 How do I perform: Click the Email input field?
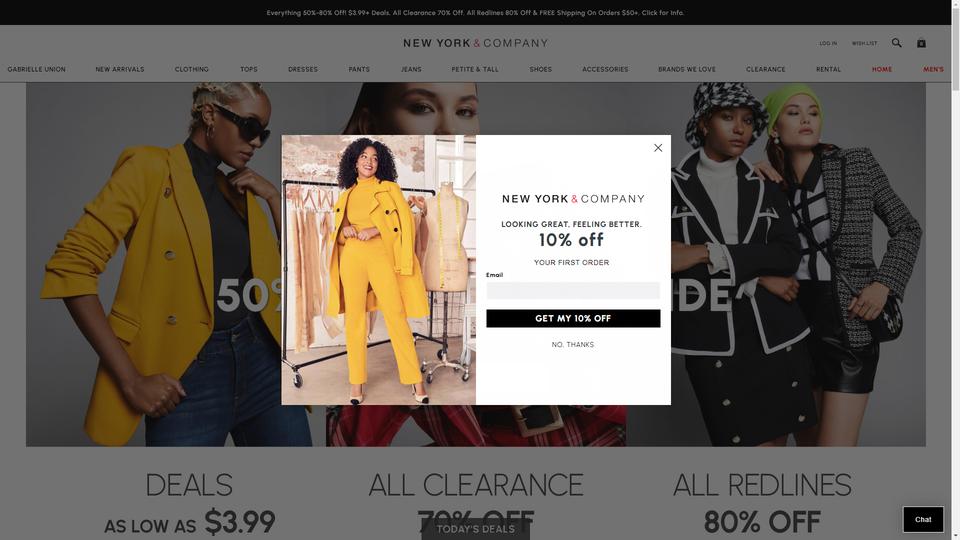pos(573,290)
